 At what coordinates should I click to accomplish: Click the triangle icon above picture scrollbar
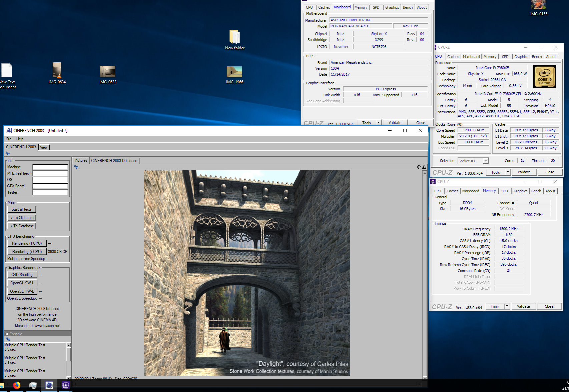click(x=424, y=167)
